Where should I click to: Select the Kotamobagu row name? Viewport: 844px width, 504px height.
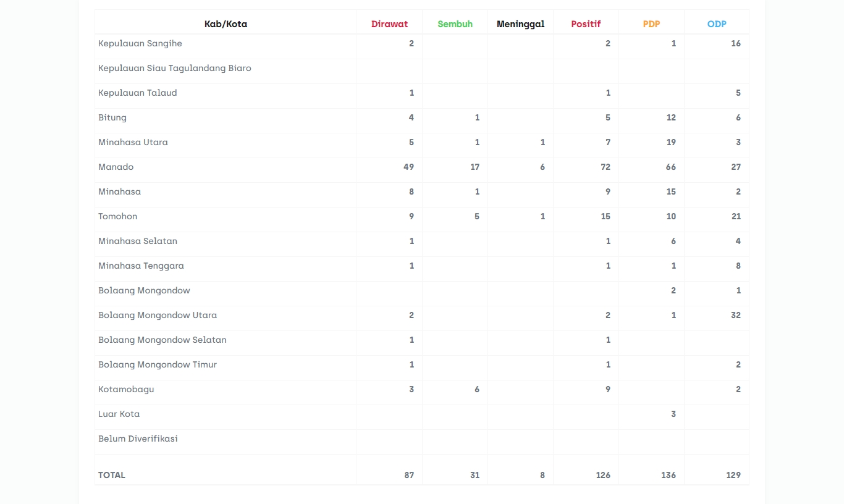[126, 390]
